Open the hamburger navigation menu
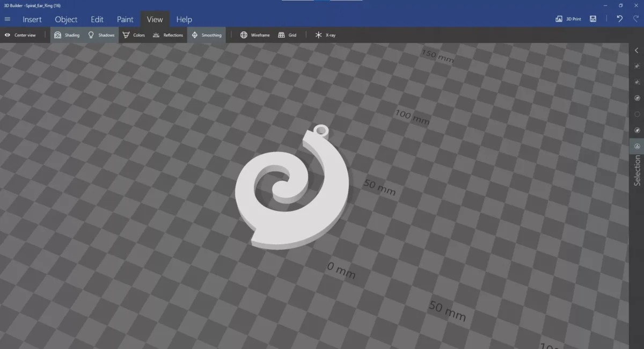Screen dimensions: 644x349 (x=8, y=19)
